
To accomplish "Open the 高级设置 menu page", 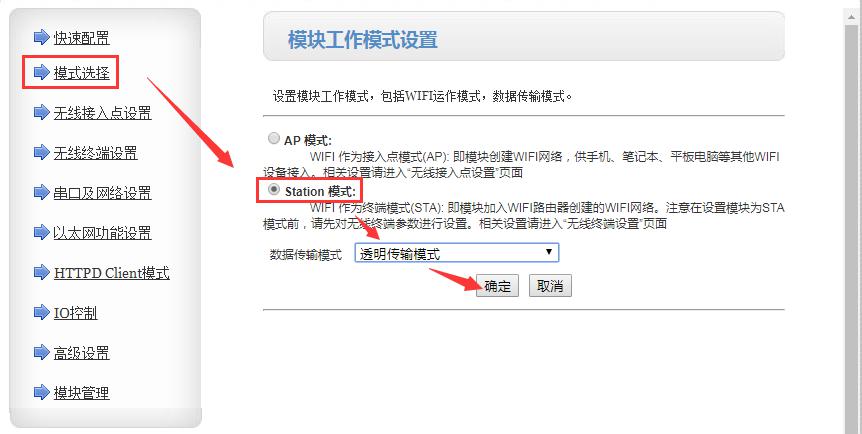I will 81,353.
